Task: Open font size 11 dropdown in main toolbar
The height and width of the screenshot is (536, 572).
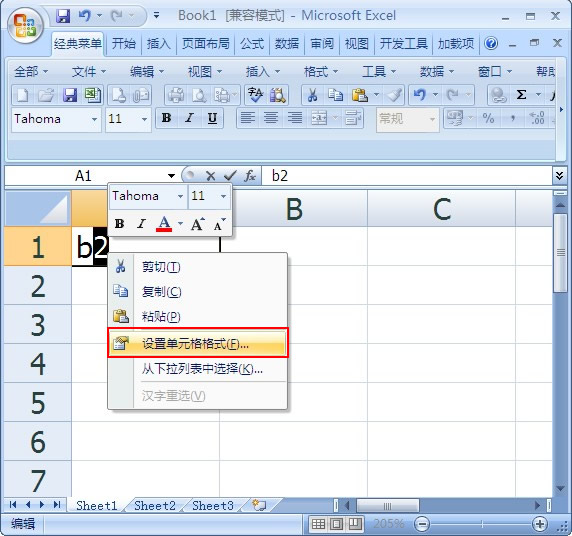Action: pos(144,119)
